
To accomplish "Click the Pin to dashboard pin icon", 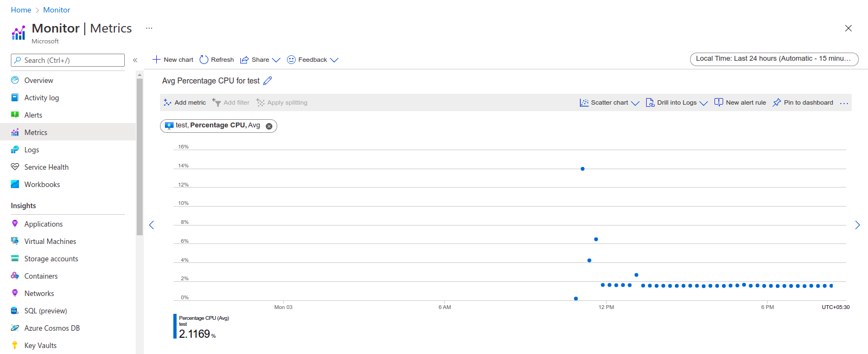I will point(777,102).
